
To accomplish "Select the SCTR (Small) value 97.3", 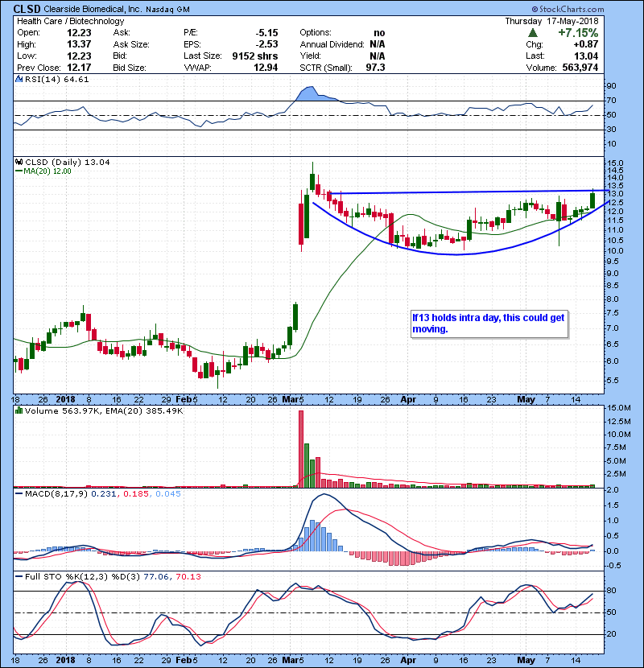I will coord(375,68).
